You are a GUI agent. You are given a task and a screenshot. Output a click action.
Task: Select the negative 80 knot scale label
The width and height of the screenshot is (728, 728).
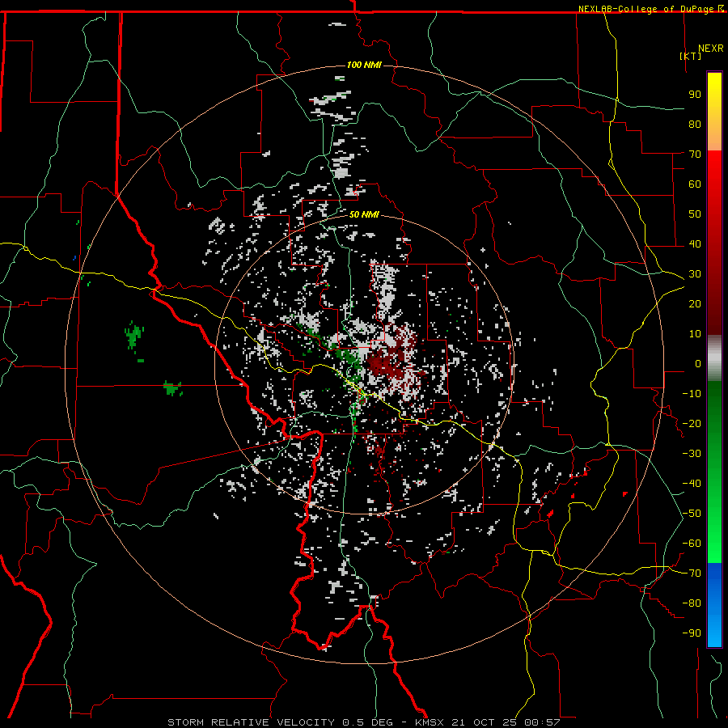click(692, 603)
